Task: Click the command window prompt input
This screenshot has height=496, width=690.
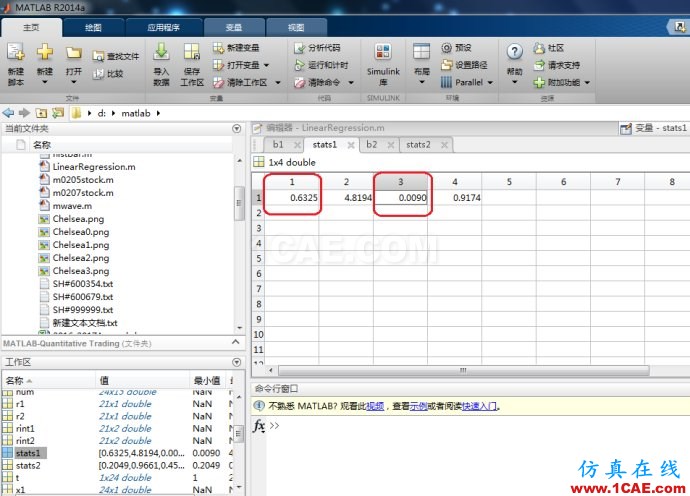Action: (480, 426)
